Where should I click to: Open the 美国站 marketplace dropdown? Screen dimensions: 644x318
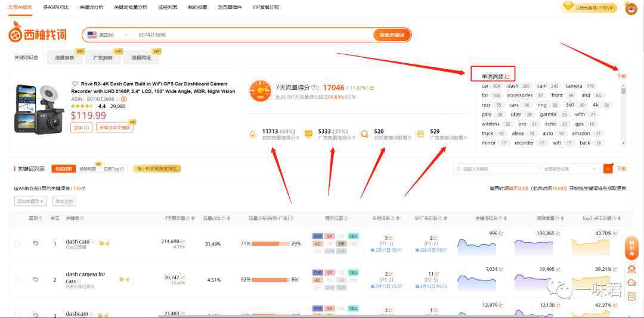pos(107,35)
